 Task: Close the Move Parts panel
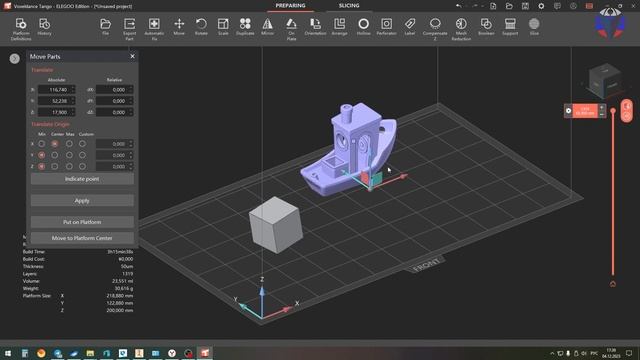pos(132,56)
